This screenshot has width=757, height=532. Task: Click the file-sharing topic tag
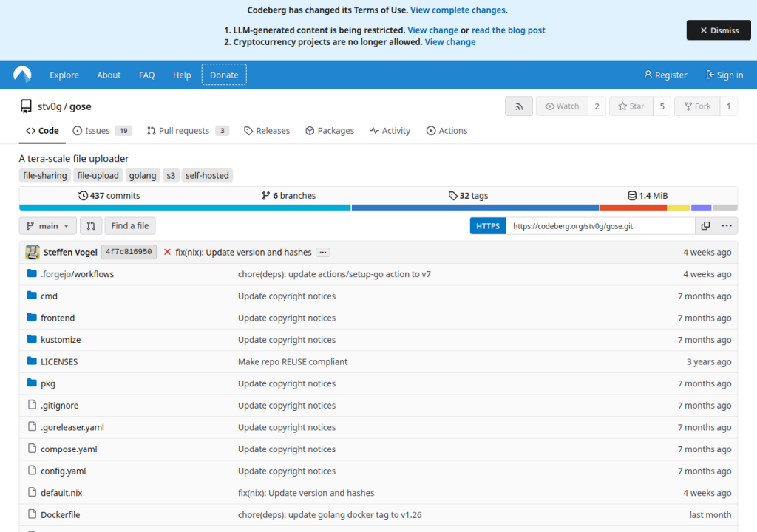(45, 175)
